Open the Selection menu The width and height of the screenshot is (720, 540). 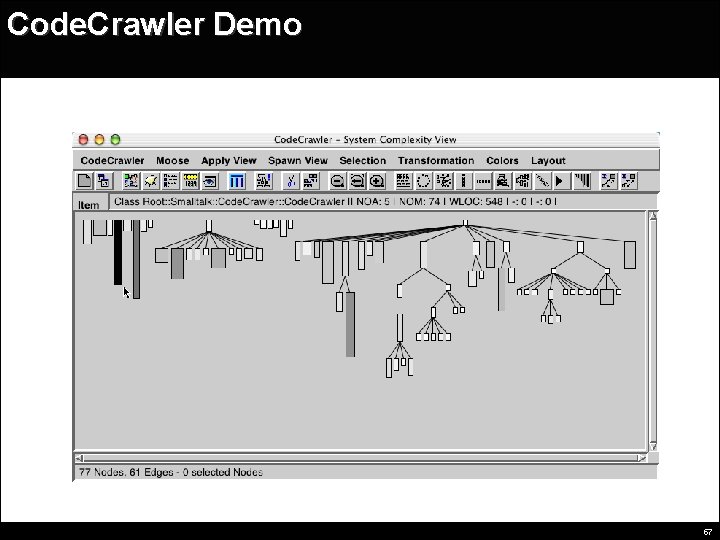[x=363, y=161]
